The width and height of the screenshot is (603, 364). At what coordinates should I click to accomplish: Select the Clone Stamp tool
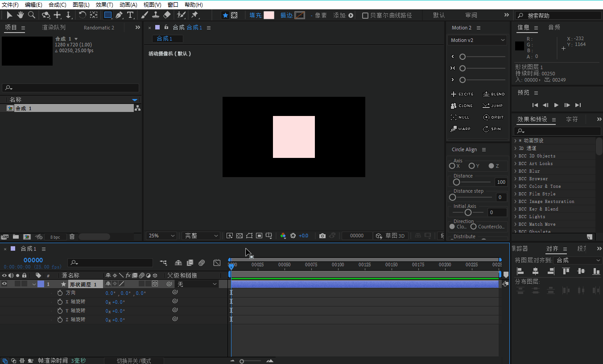pyautogui.click(x=156, y=15)
